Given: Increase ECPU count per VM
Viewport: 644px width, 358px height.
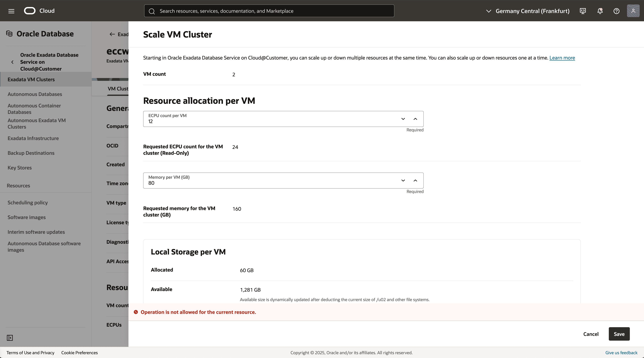Looking at the screenshot, I should 415,119.
